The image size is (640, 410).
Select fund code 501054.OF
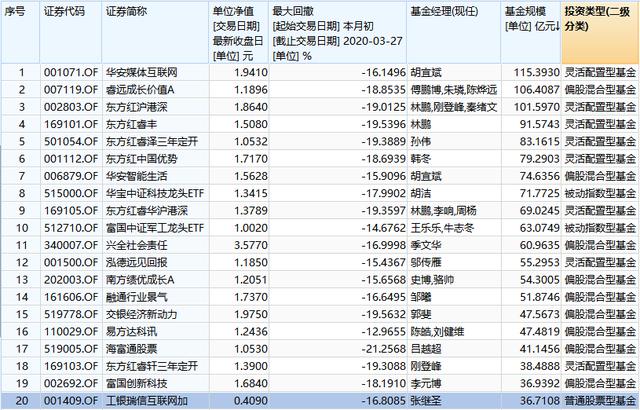[71, 142]
